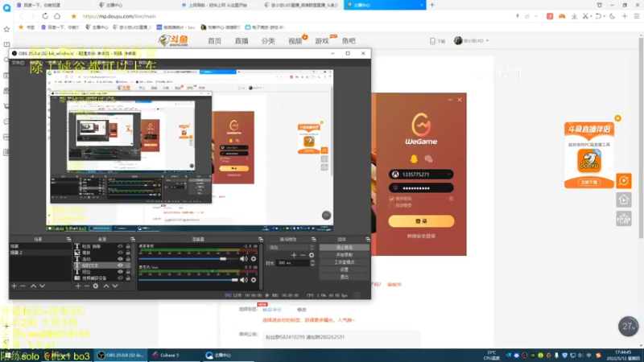Move scene down in OBS scenes panel

click(x=42, y=286)
